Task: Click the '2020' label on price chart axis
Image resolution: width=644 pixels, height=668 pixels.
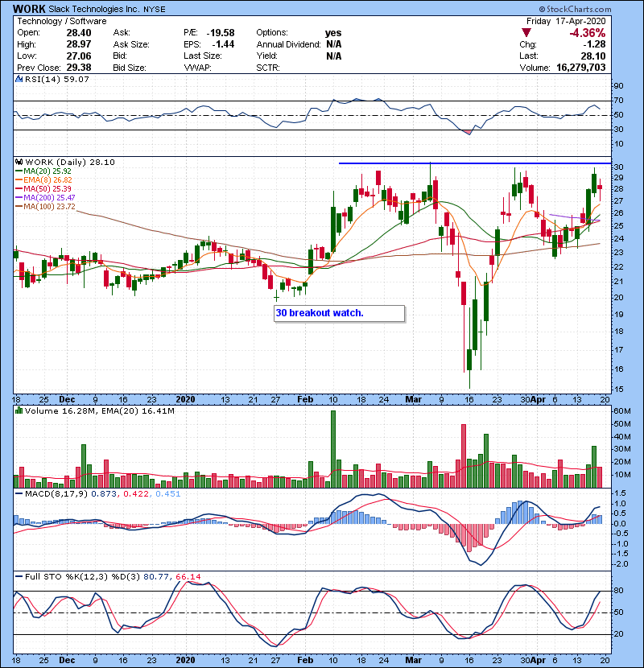Action: pos(185,400)
